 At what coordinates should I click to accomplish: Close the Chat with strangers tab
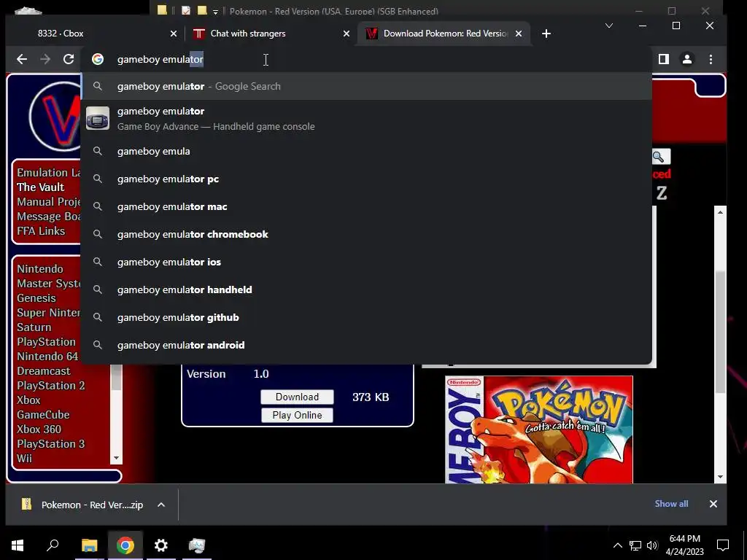pyautogui.click(x=347, y=34)
